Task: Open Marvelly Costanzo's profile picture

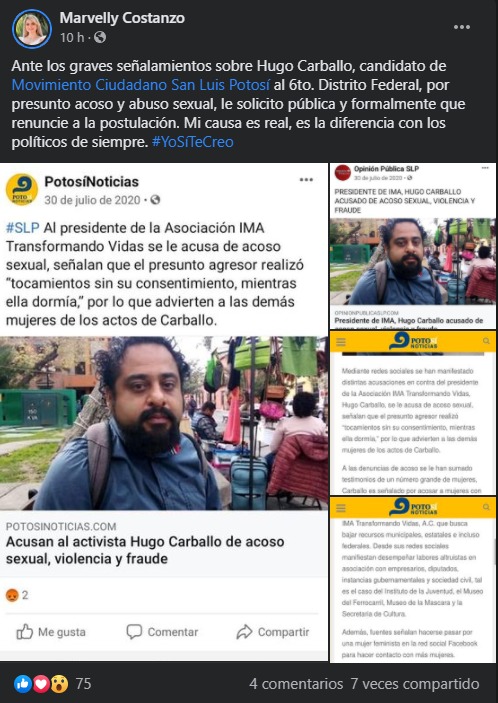Action: pos(32,29)
